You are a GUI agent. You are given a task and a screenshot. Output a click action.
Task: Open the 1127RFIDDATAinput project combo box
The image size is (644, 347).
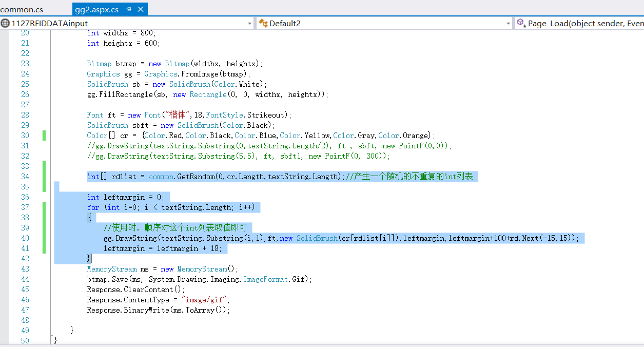(x=127, y=23)
